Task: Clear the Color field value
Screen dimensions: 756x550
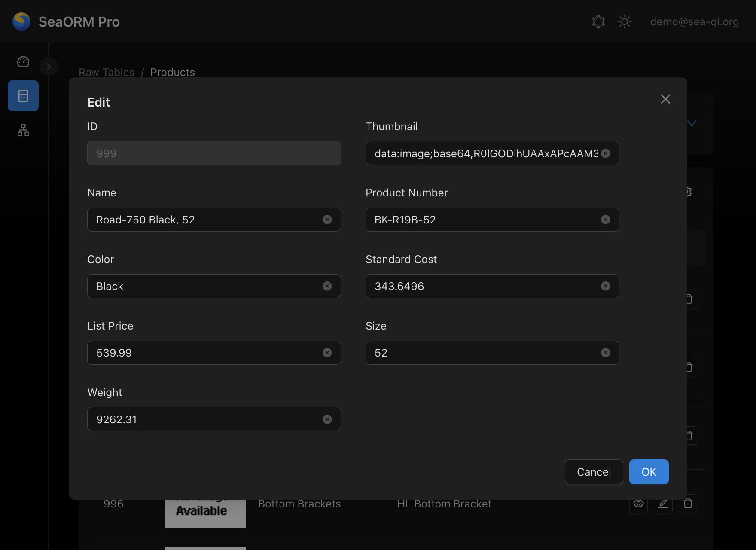Action: [327, 286]
